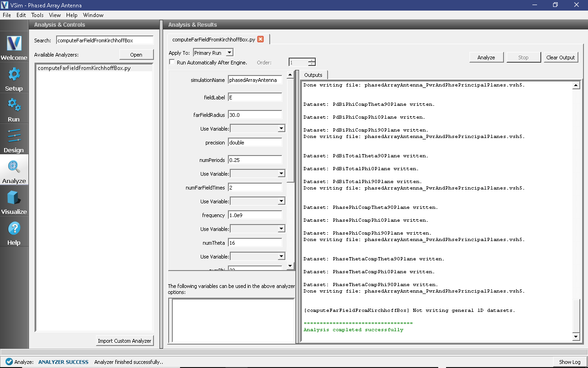Click the output panel scrollbar thumb
The image size is (588, 368).
[576, 316]
